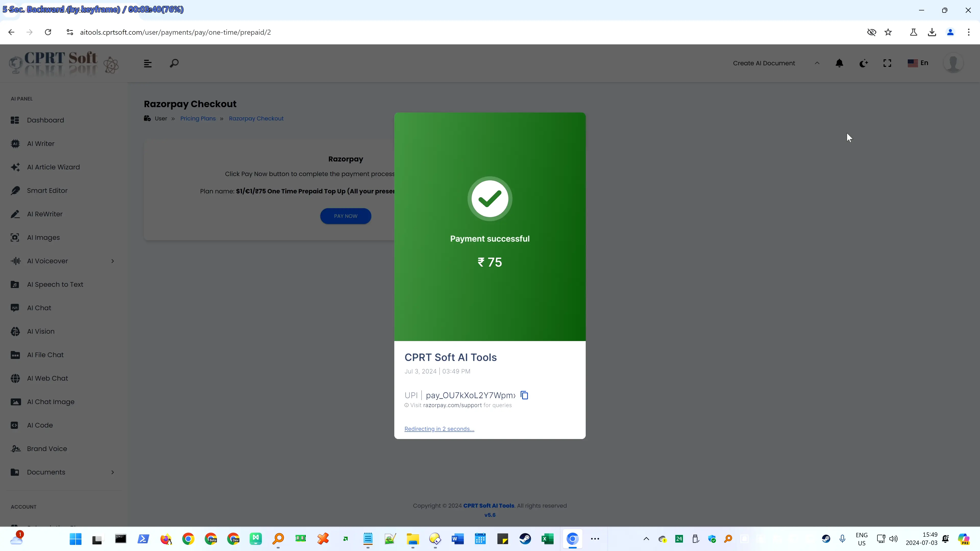
Task: Click the crossed-eye tracking protection icon
Action: click(x=871, y=32)
